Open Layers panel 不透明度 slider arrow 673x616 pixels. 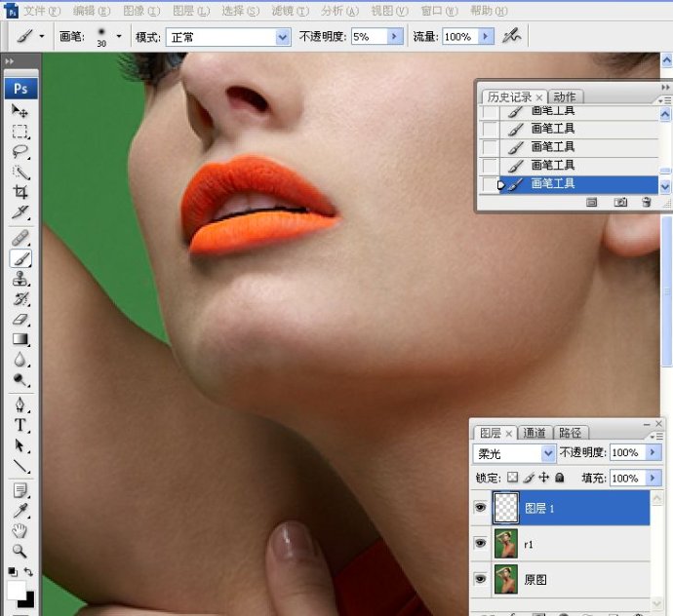tap(653, 452)
